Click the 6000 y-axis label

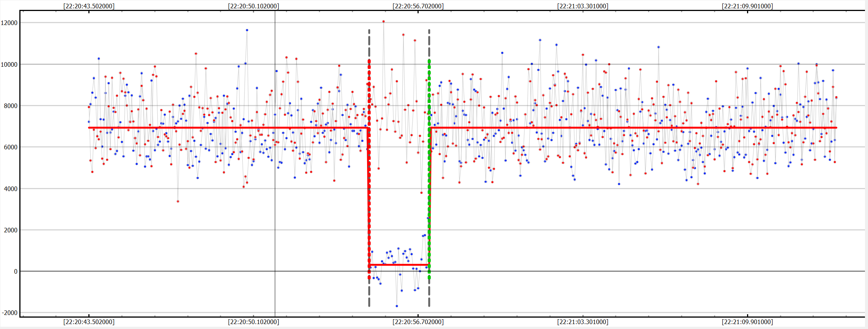[11, 147]
